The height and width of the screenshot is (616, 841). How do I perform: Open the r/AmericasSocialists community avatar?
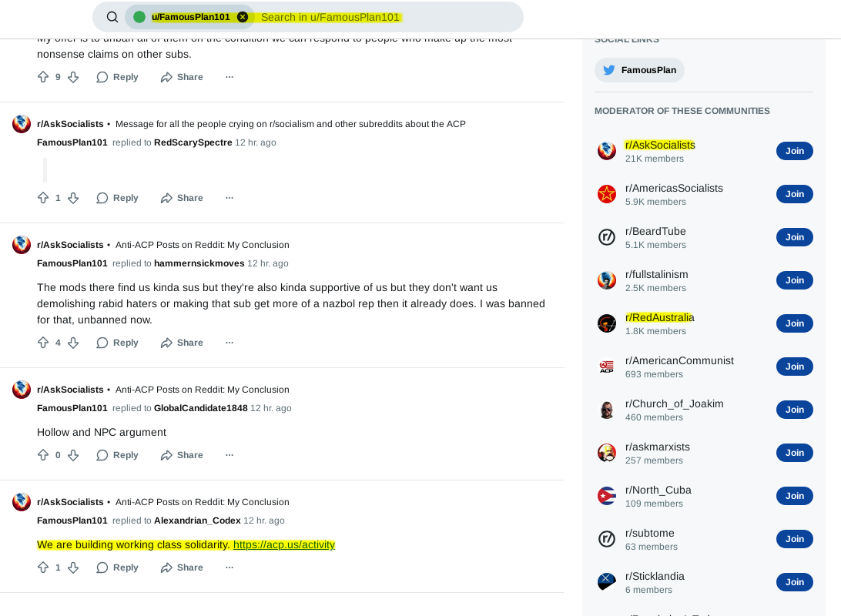(x=607, y=194)
